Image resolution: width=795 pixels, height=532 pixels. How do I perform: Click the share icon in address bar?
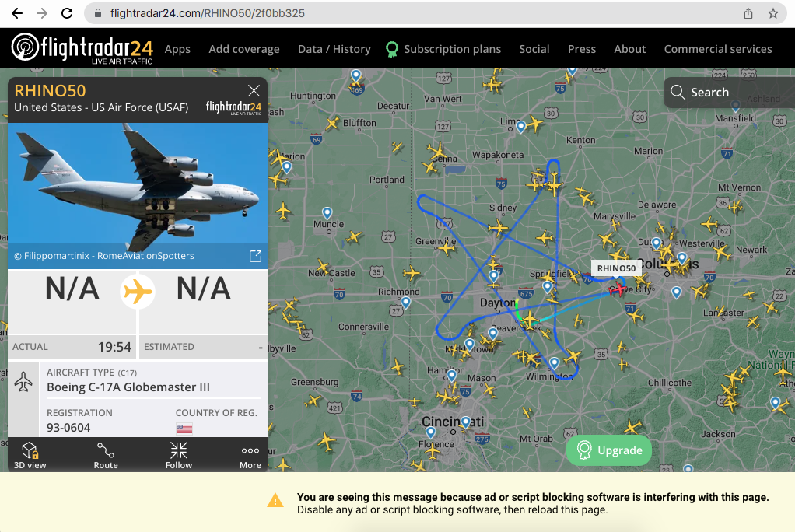coord(748,13)
